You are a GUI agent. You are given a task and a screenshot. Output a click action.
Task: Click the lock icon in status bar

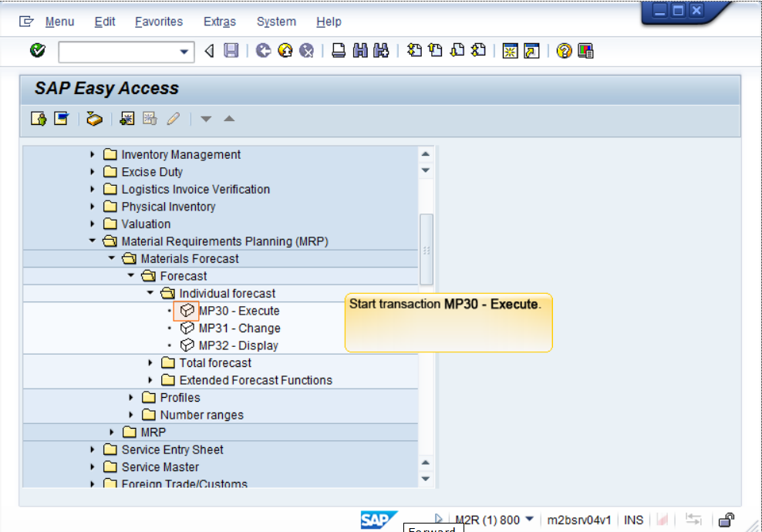coord(726,520)
